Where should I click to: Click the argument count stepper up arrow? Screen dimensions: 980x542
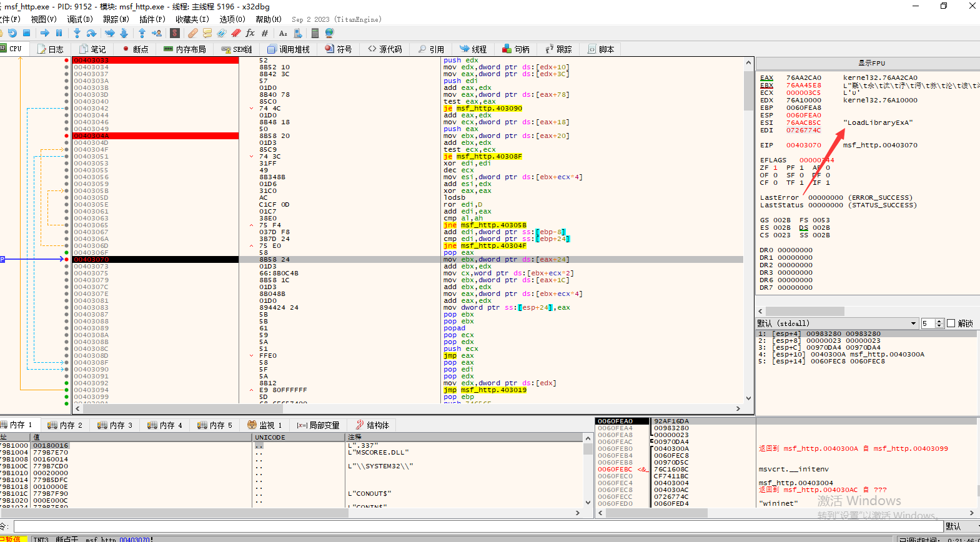coord(939,320)
